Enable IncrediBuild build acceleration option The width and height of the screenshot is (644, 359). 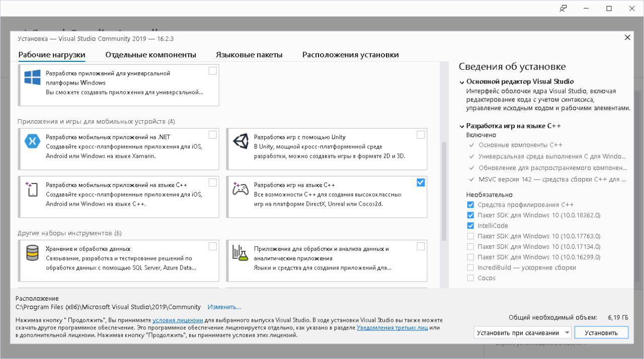coord(470,267)
